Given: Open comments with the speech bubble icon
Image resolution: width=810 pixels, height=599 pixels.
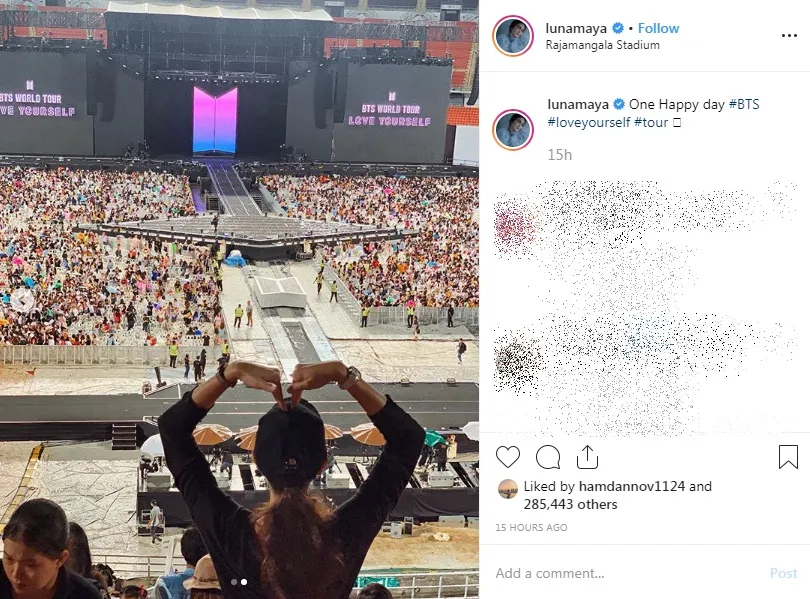Looking at the screenshot, I should click(548, 457).
